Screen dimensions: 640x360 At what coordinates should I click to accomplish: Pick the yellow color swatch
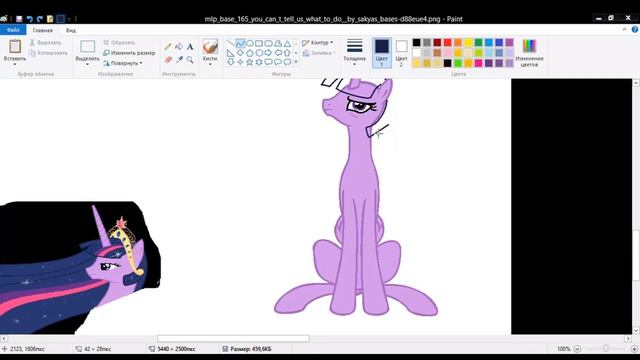click(468, 42)
